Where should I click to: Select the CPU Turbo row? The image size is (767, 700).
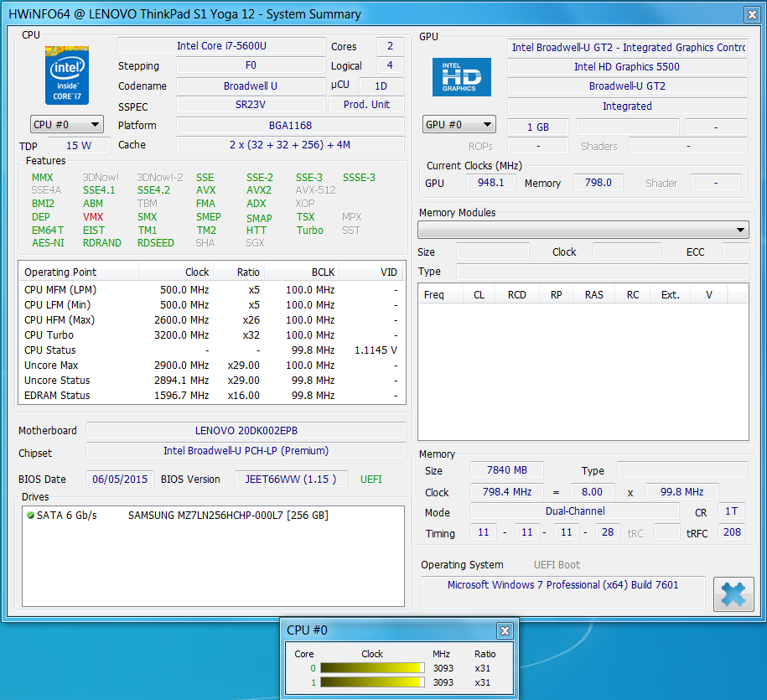pos(212,335)
